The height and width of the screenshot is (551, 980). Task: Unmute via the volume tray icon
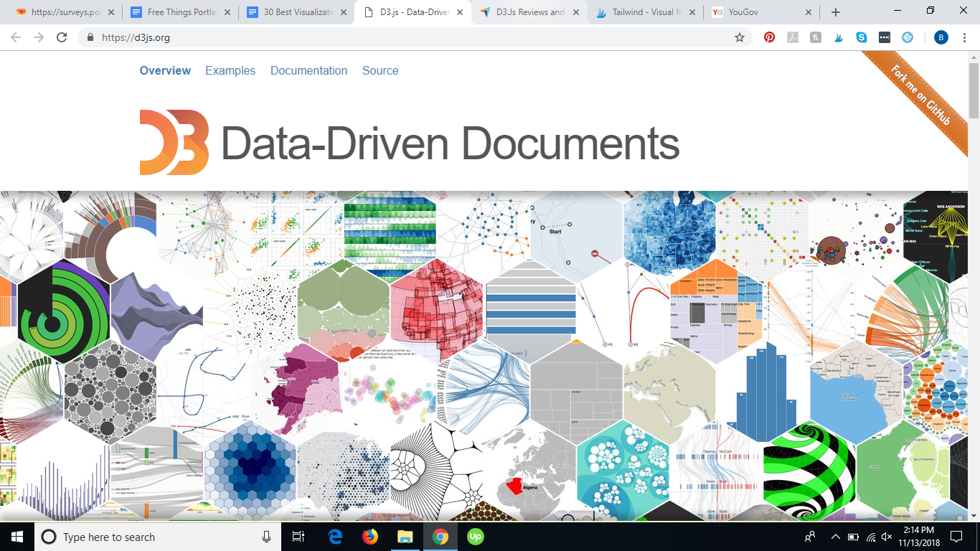click(x=887, y=537)
